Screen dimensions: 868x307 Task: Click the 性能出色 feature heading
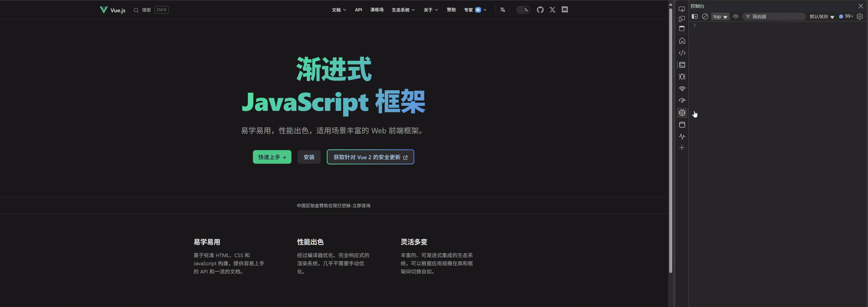310,242
